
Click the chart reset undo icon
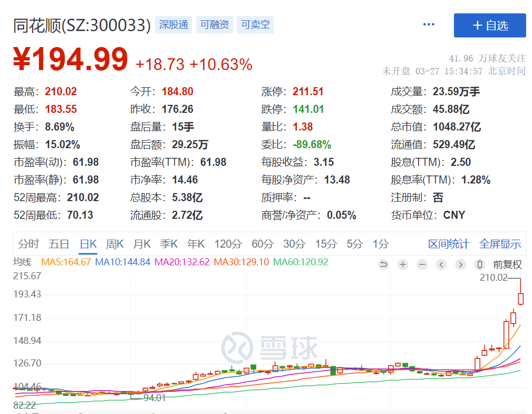tap(383, 264)
